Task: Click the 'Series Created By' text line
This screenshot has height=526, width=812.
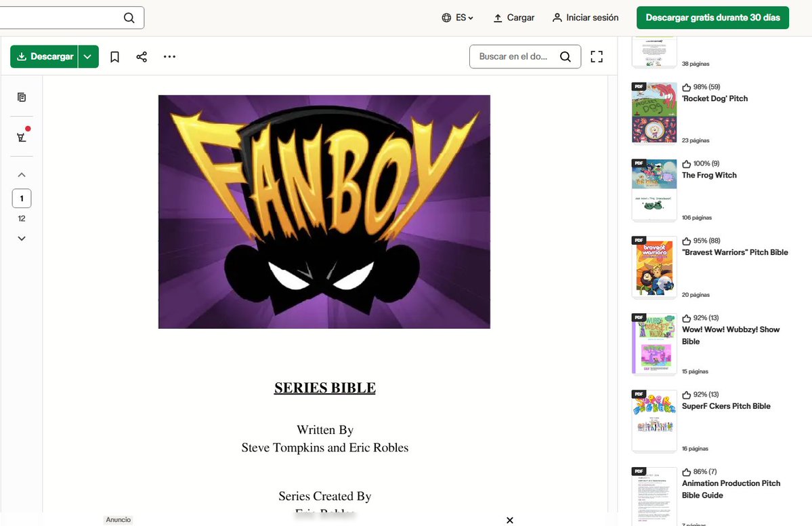Action: tap(324, 496)
